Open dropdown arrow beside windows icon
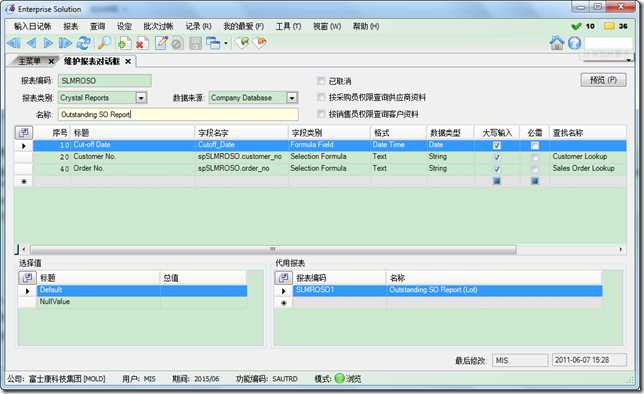Viewport: 644px width, 394px height. 226,43
